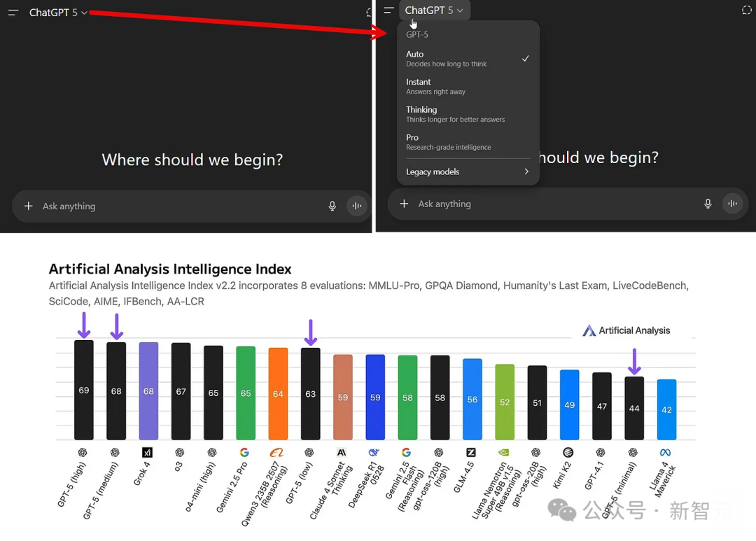Click the microphone icon in right chat box

pyautogui.click(x=708, y=204)
